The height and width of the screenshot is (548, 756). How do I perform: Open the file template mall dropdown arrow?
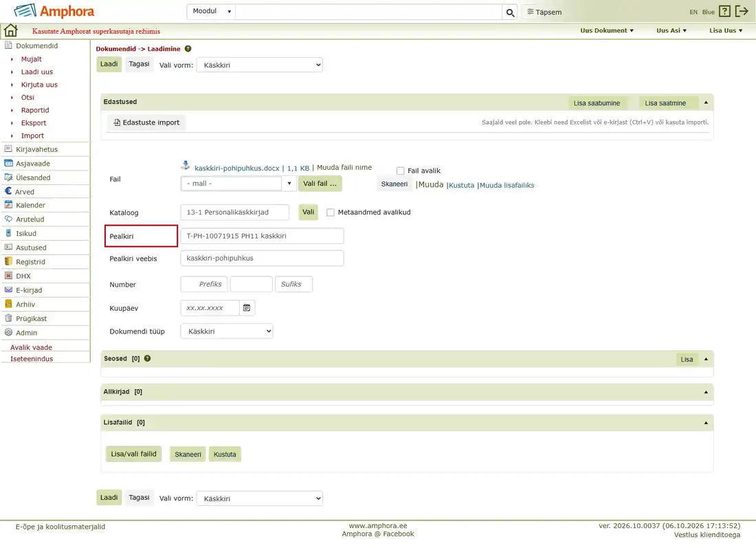[x=289, y=184]
